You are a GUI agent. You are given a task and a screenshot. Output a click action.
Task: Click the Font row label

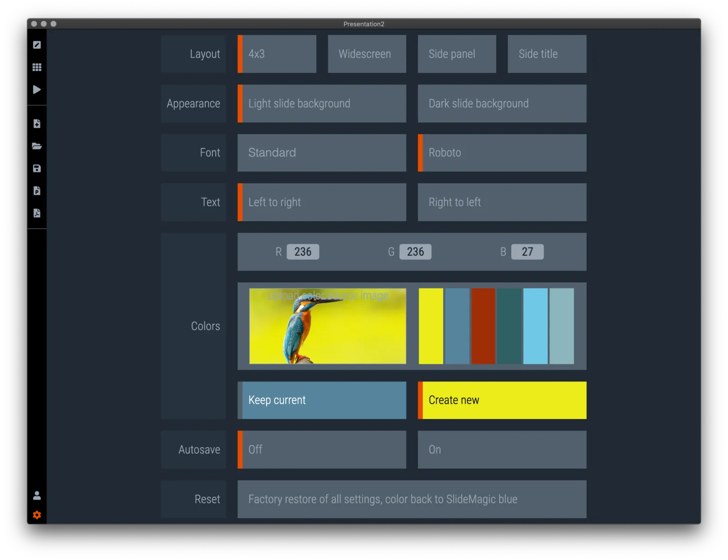tap(193, 152)
